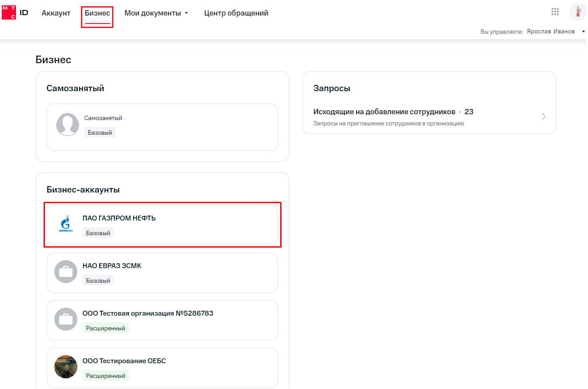Expand the Ярослав Иванов management dropdown
Screen dimensions: 588x389
pos(556,32)
